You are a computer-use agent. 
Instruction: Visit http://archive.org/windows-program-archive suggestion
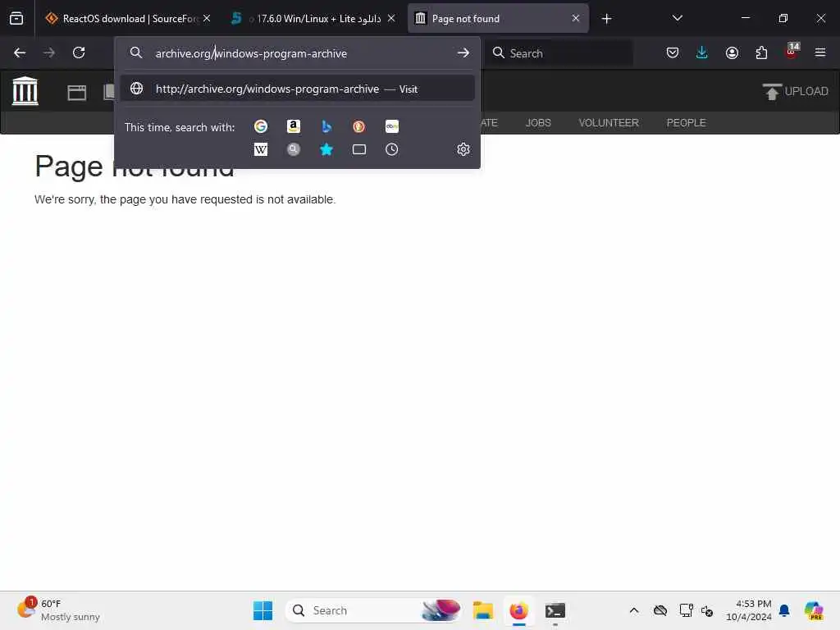(298, 89)
